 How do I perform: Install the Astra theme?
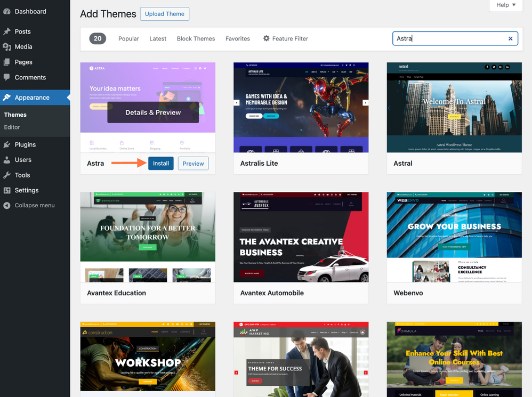coord(160,163)
